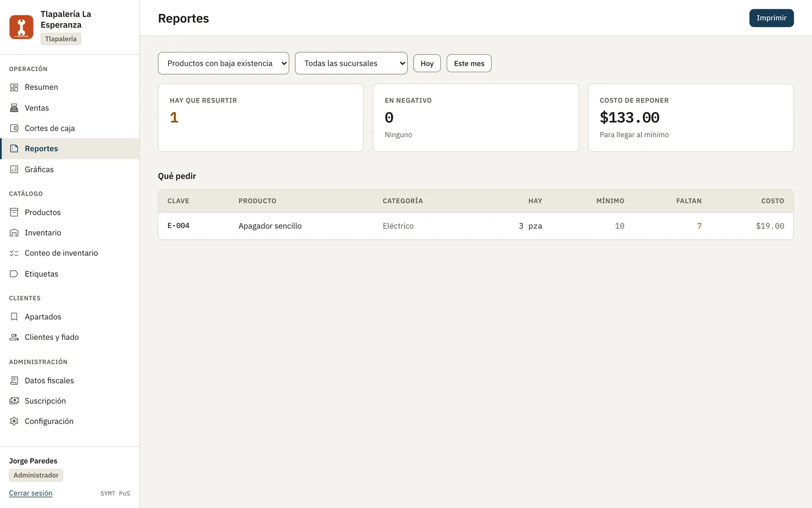Open Conteo de inventario

pyautogui.click(x=70, y=253)
